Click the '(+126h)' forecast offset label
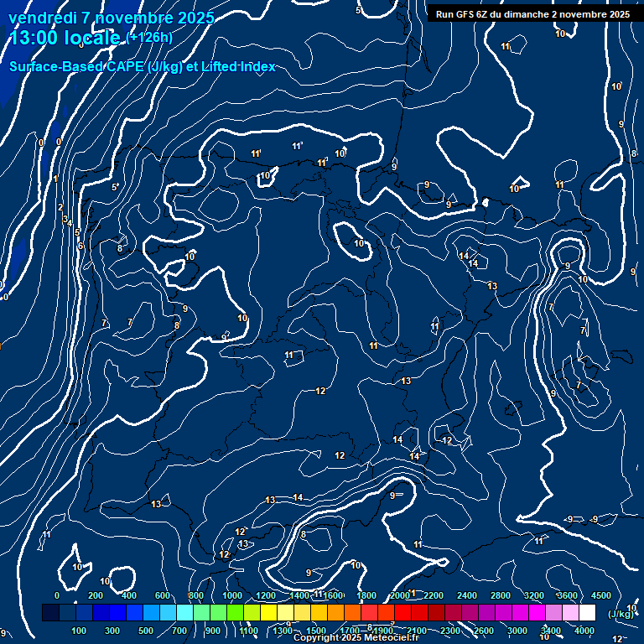 [149, 38]
